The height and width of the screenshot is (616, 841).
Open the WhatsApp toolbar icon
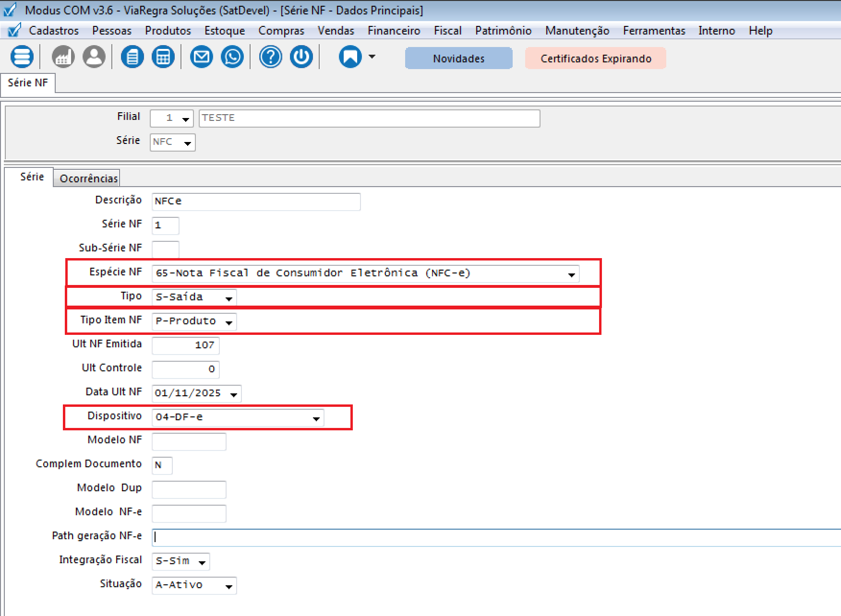point(232,57)
